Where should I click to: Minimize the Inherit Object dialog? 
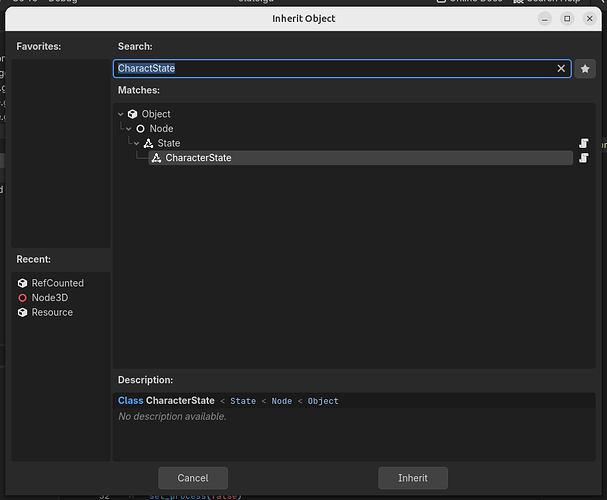(544, 19)
